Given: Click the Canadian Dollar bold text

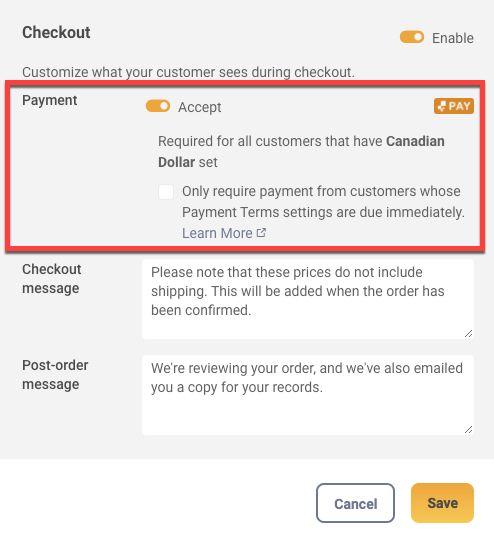Looking at the screenshot, I should point(301,152).
